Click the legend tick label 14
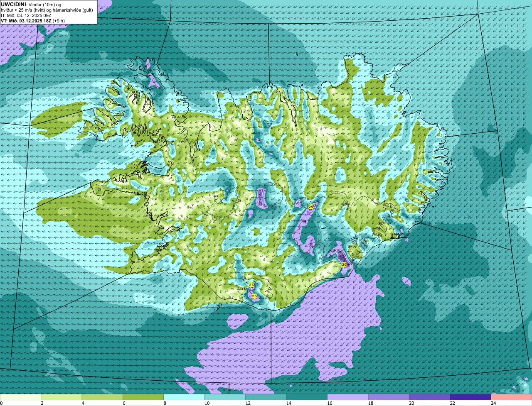 288,403
